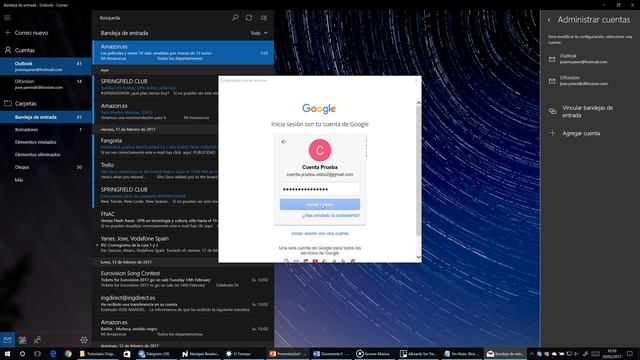The image size is (640, 360).
Task: Open the hamburger menu in Mail sidebar
Action: [7, 18]
